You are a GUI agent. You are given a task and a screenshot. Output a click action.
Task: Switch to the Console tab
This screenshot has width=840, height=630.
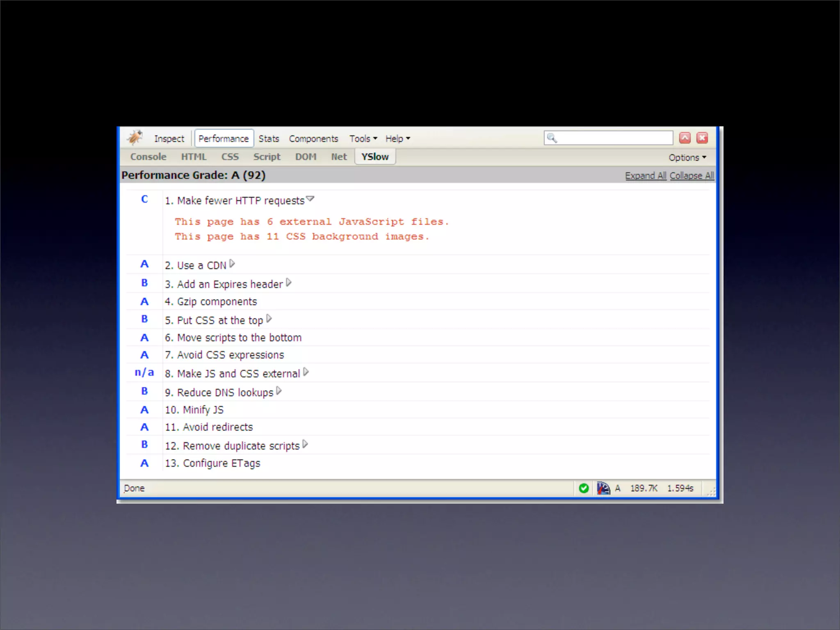point(148,157)
